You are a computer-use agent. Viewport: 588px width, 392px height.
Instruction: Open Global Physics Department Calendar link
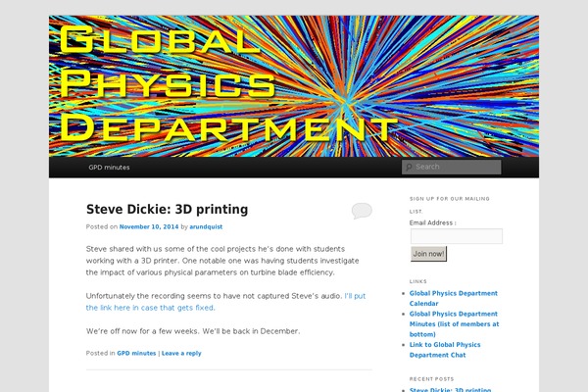tap(454, 298)
